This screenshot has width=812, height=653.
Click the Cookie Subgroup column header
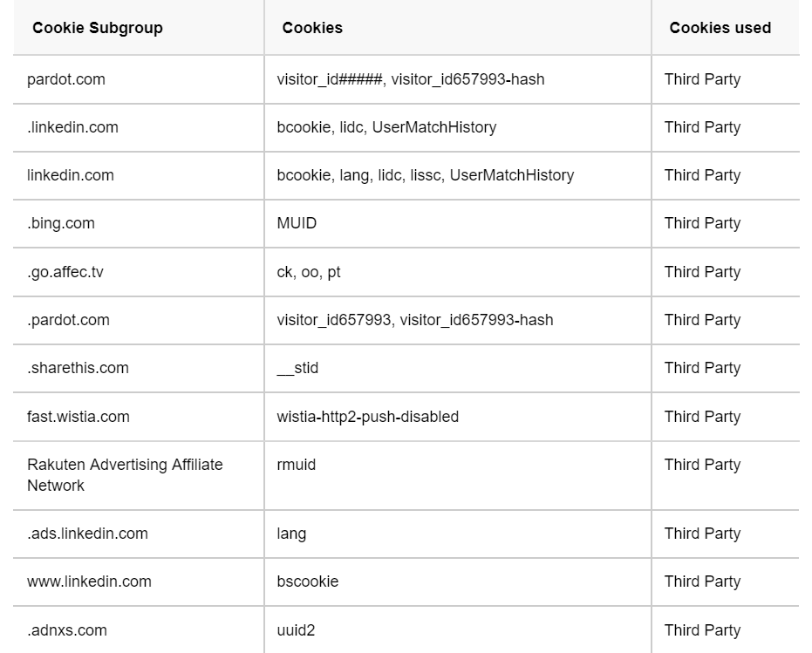click(x=98, y=28)
